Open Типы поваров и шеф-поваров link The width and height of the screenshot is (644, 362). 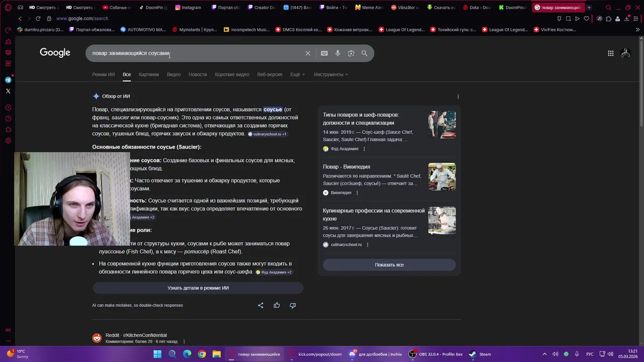[x=361, y=119]
